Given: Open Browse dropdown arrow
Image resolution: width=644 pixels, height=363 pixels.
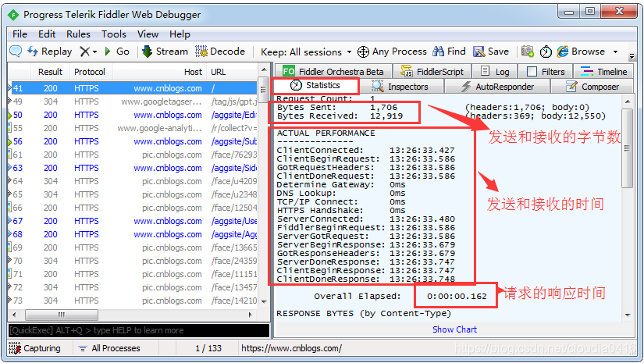Looking at the screenshot, I should (x=615, y=52).
